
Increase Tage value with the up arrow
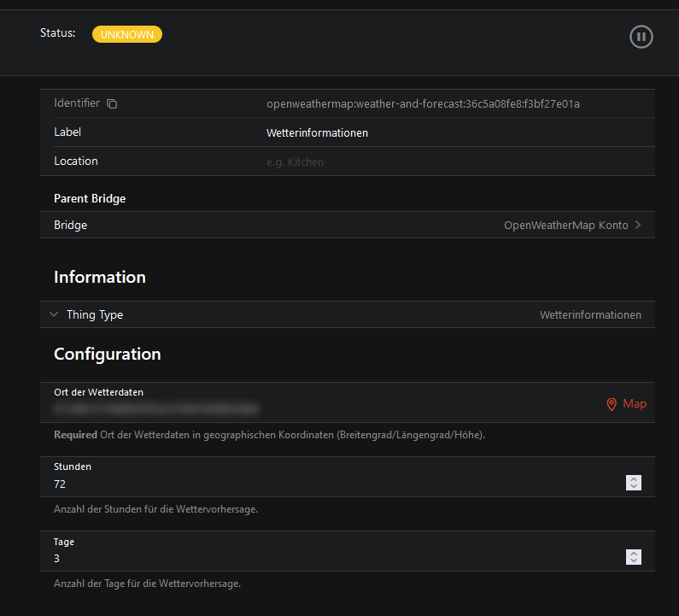click(x=634, y=554)
